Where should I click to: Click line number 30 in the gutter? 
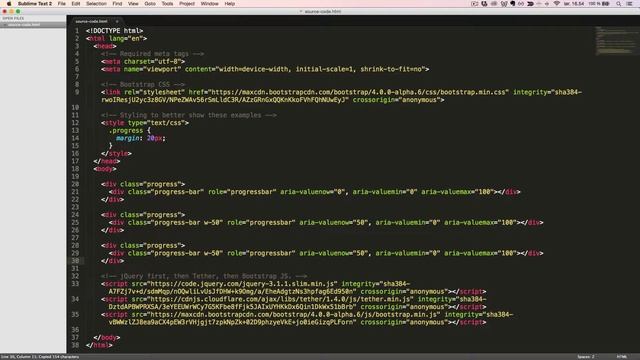pos(75,261)
